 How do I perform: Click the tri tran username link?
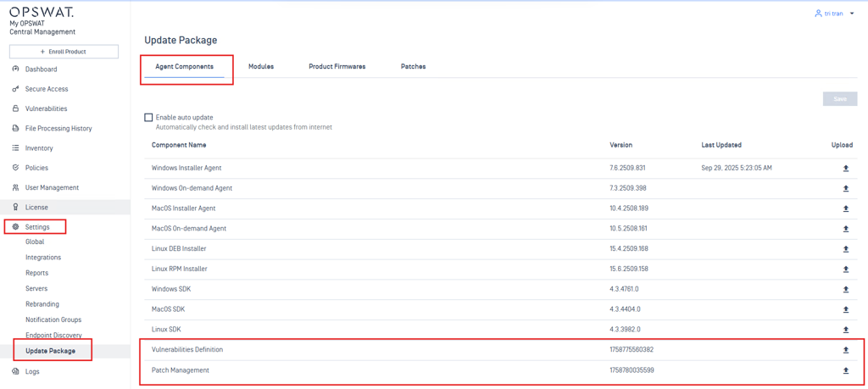pos(833,14)
